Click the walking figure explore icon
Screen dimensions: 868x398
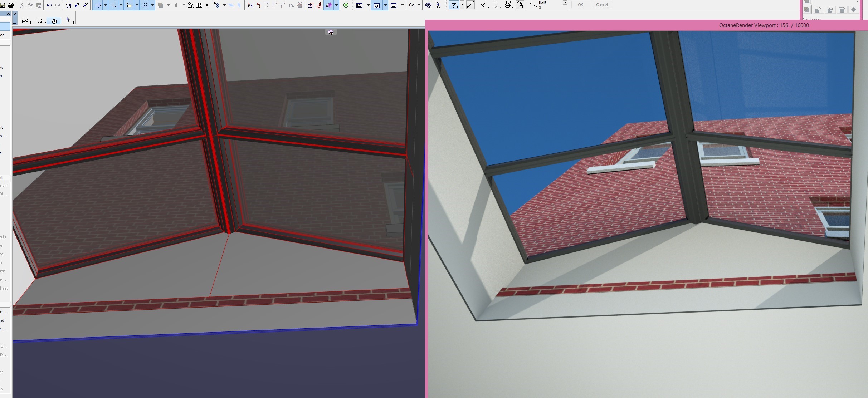pos(438,5)
